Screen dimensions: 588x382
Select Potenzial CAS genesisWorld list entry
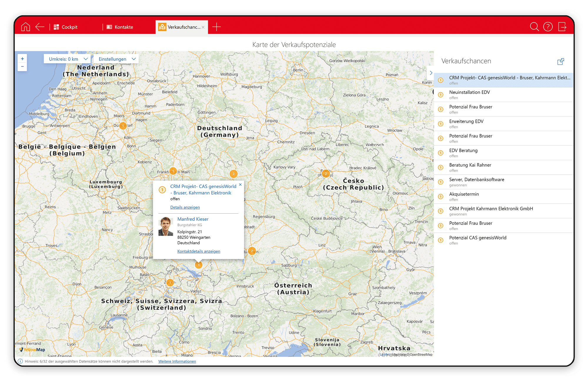click(504, 240)
